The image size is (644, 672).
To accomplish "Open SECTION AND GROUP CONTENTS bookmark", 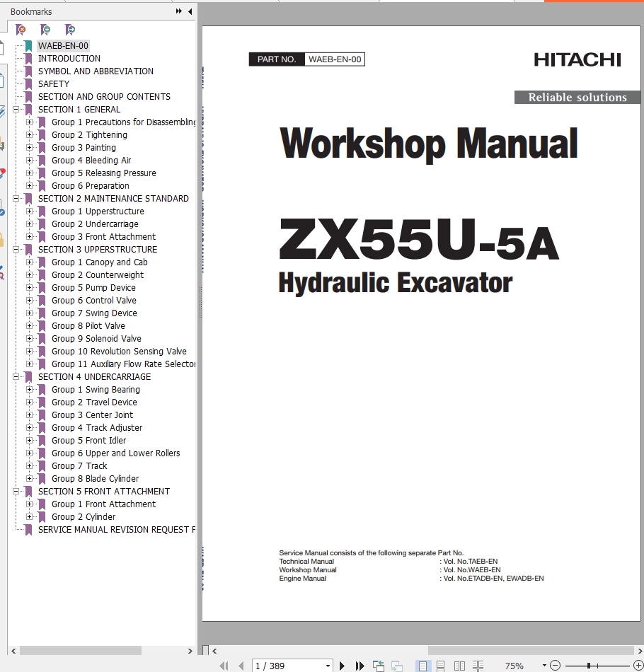I will (104, 96).
